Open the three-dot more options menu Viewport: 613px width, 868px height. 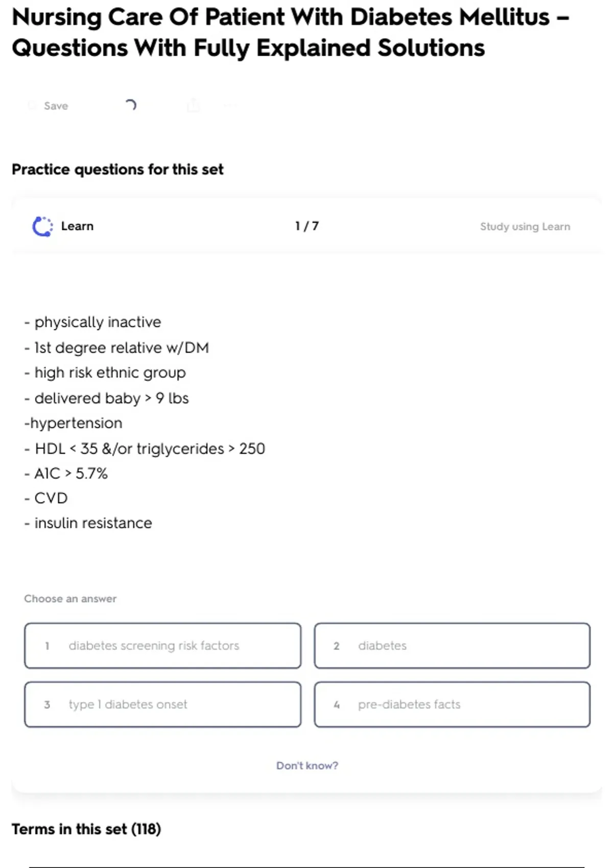[230, 106]
